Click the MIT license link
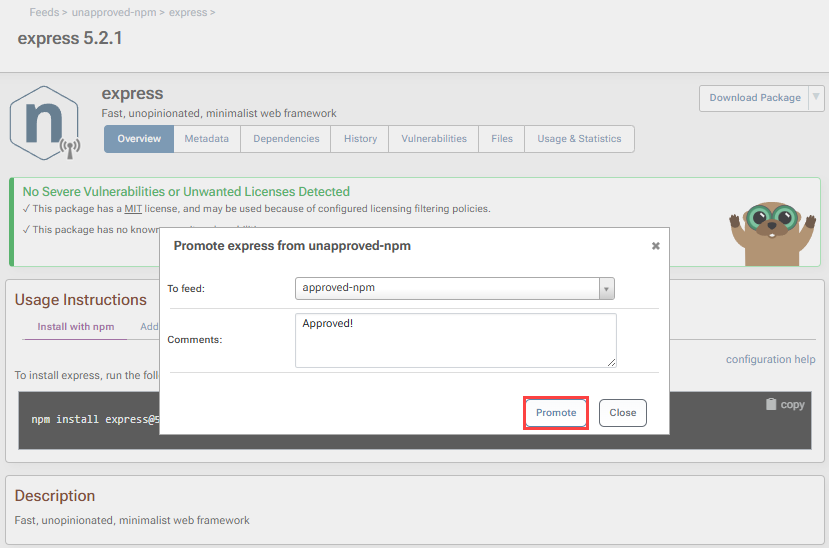This screenshot has width=829, height=548. [132, 209]
